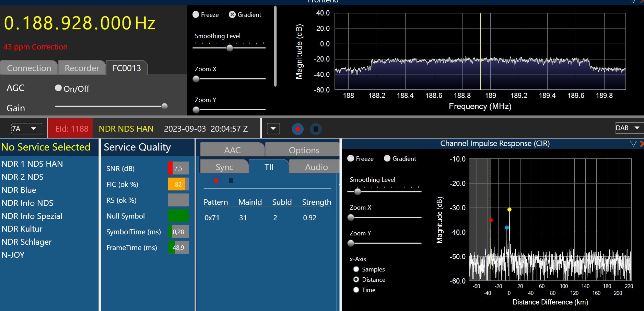The height and width of the screenshot is (311, 644).
Task: Toggle the AGC On/Off switch
Action: point(58,88)
